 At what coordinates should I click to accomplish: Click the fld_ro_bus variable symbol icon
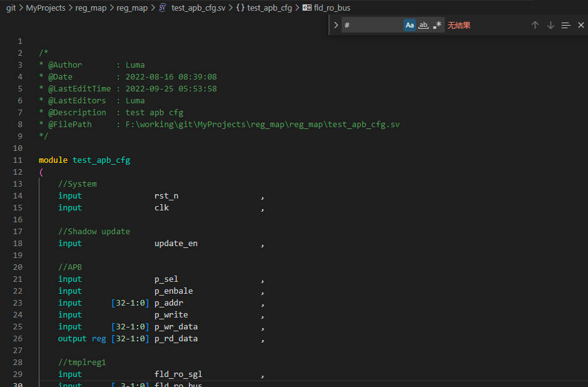point(307,8)
